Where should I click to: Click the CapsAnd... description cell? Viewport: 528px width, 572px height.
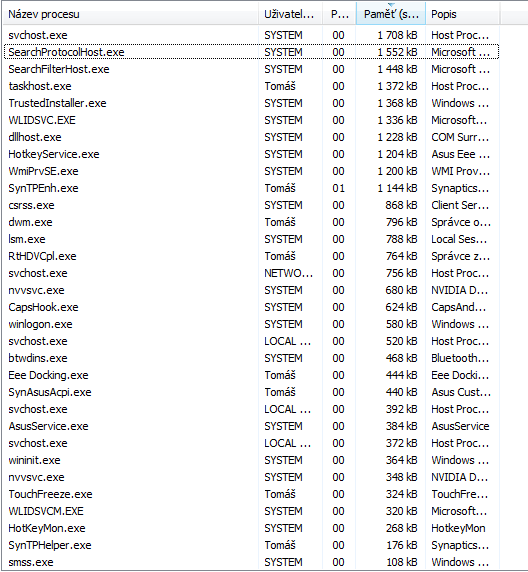(x=459, y=307)
